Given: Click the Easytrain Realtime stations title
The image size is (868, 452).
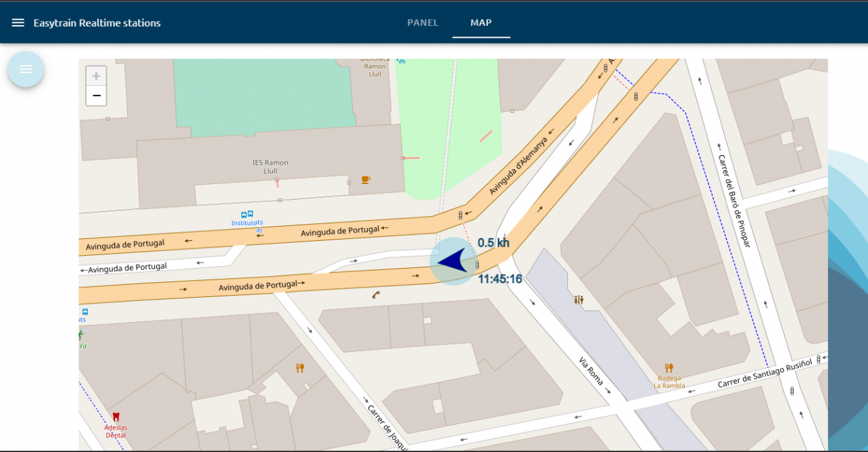Looking at the screenshot, I should [97, 23].
